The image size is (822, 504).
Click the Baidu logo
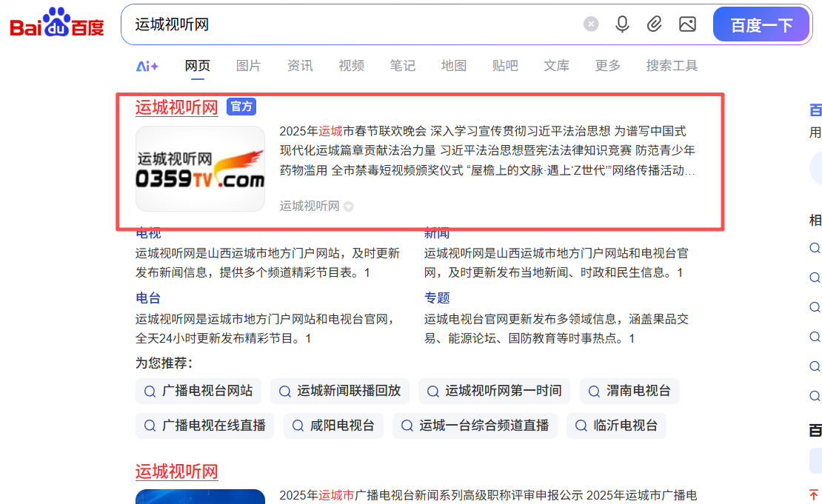56,22
